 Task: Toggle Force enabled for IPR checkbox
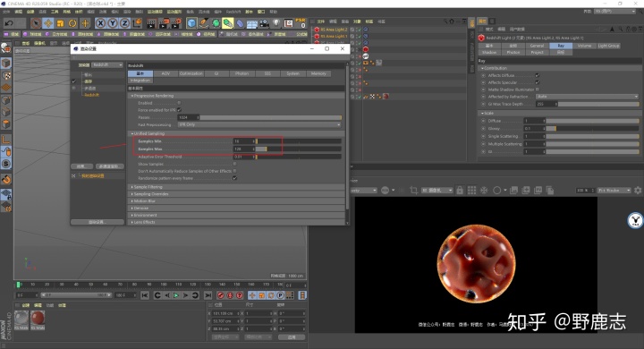[x=179, y=110]
